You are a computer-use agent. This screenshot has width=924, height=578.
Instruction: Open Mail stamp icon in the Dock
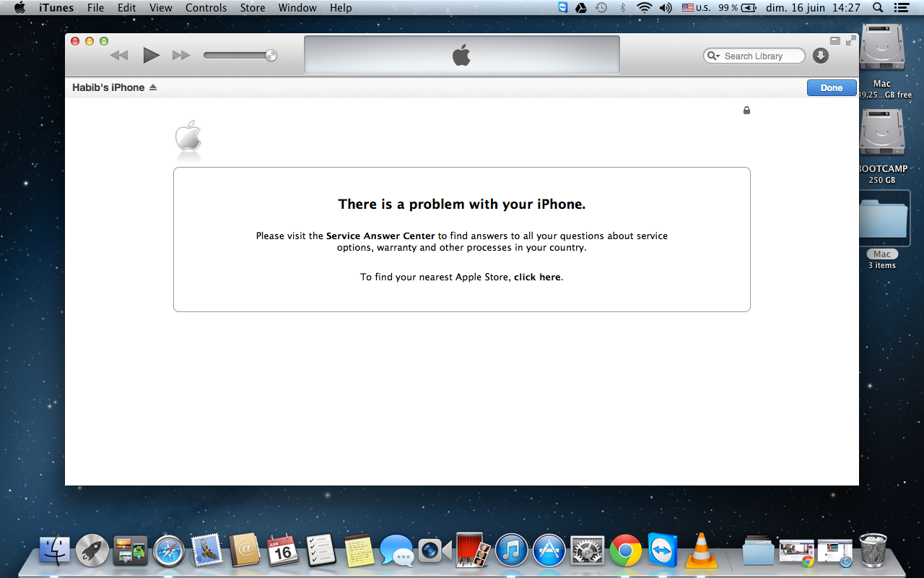click(206, 551)
